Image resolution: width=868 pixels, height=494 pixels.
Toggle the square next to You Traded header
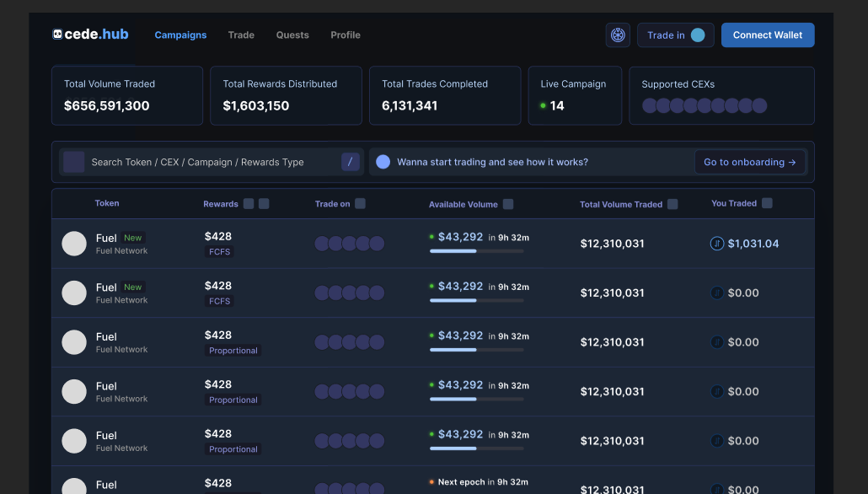click(x=767, y=203)
